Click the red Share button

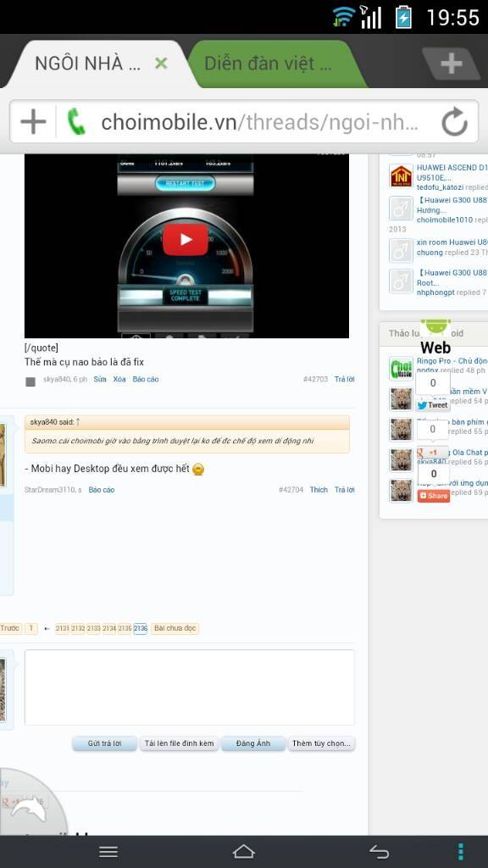point(433,495)
